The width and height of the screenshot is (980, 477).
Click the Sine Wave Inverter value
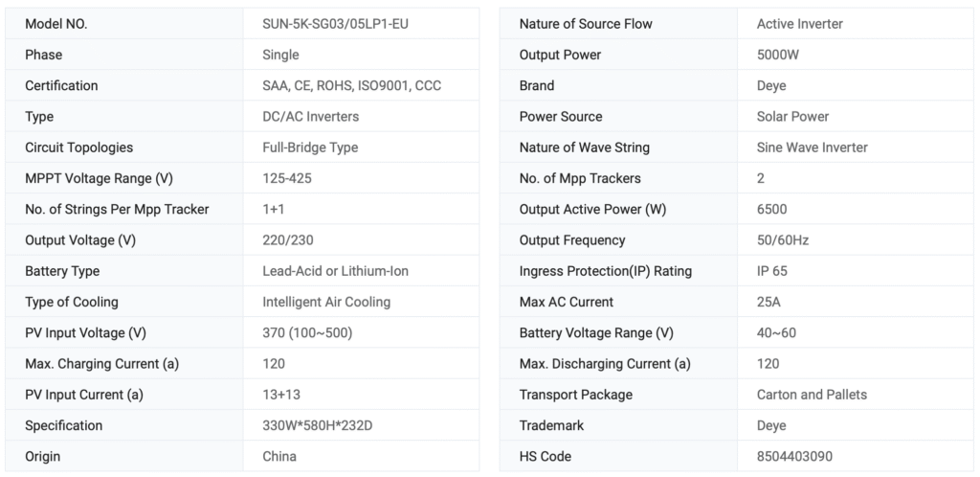point(813,148)
